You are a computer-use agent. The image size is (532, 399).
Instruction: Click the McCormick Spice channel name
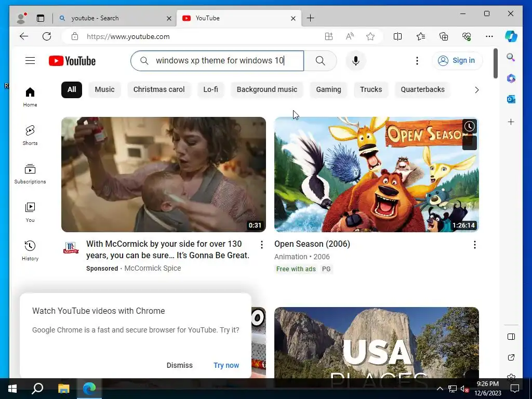coord(153,268)
